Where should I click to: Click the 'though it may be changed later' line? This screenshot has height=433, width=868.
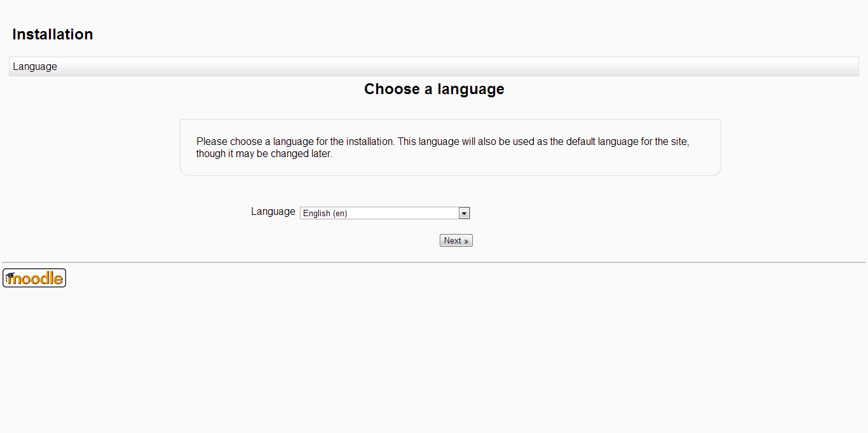tap(264, 154)
